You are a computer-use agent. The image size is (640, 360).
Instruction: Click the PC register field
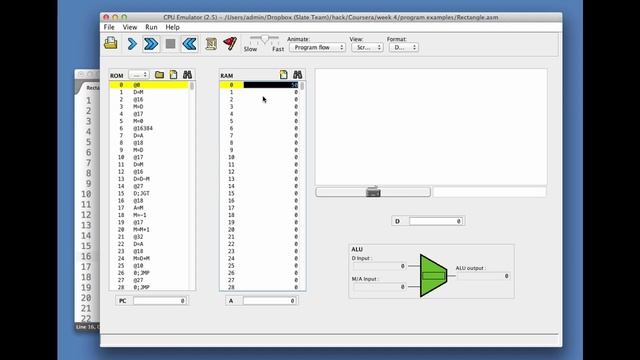point(160,301)
